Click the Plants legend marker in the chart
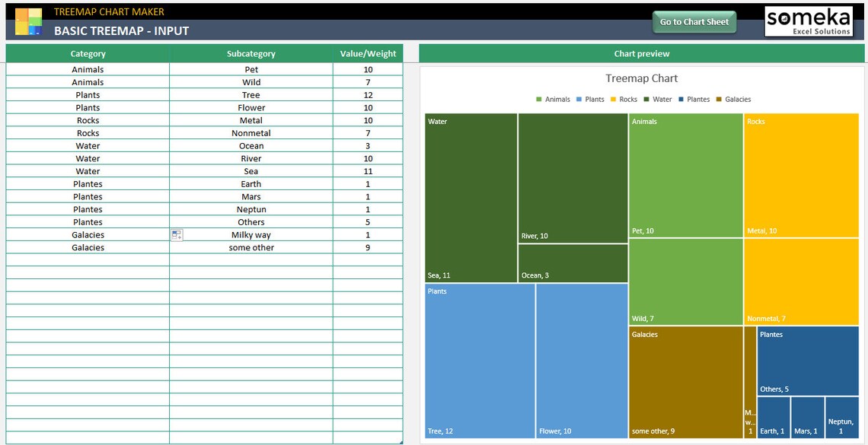This screenshot has height=445, width=868. (578, 99)
